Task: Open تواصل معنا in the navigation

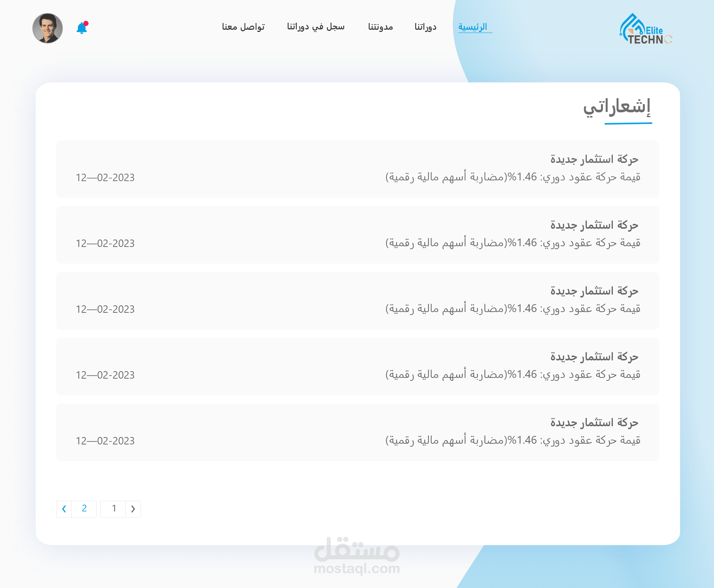Action: pos(243,27)
